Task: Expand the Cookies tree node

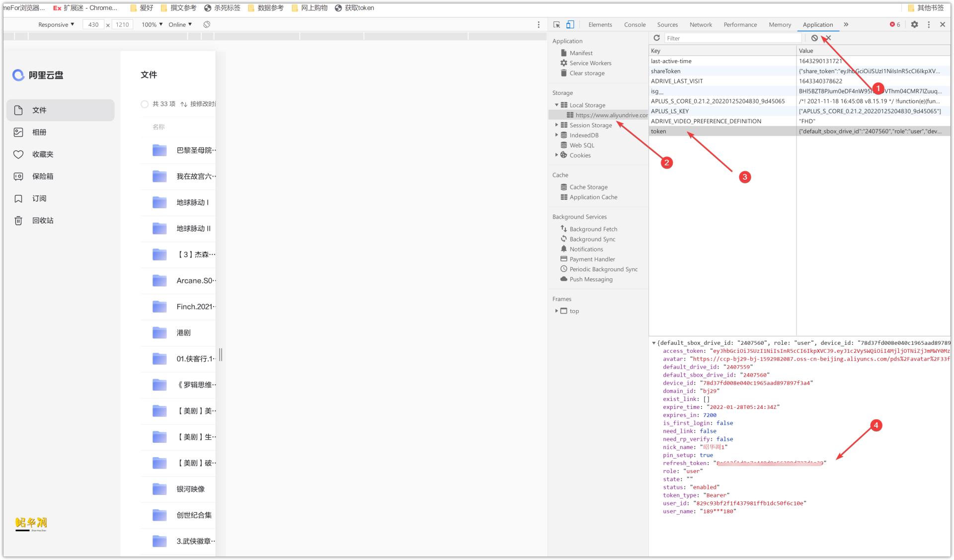Action: (x=556, y=155)
